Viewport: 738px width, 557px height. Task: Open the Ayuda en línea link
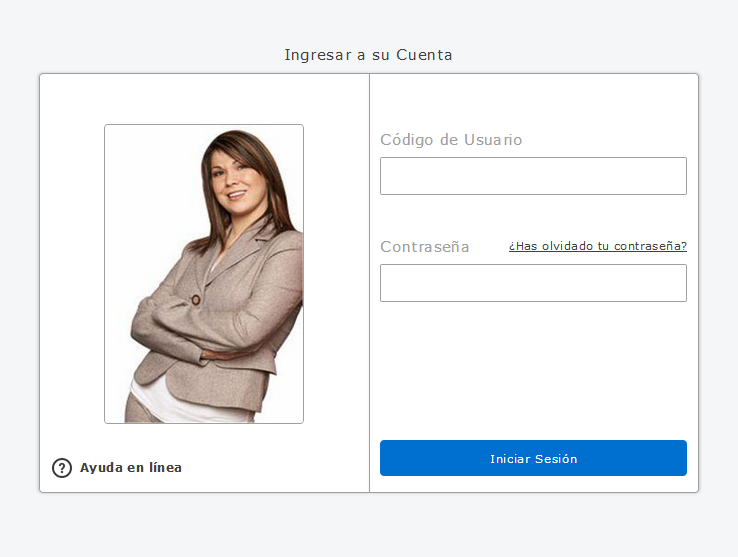131,467
